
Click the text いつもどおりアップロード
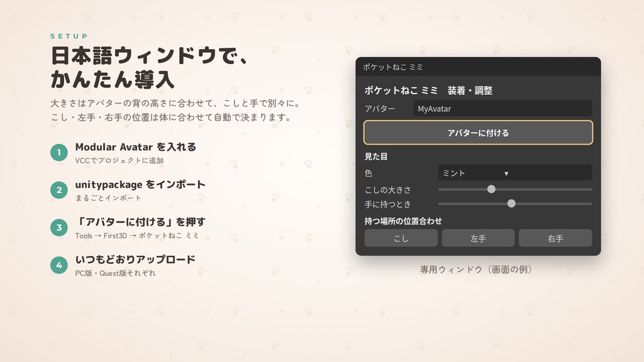tap(136, 260)
